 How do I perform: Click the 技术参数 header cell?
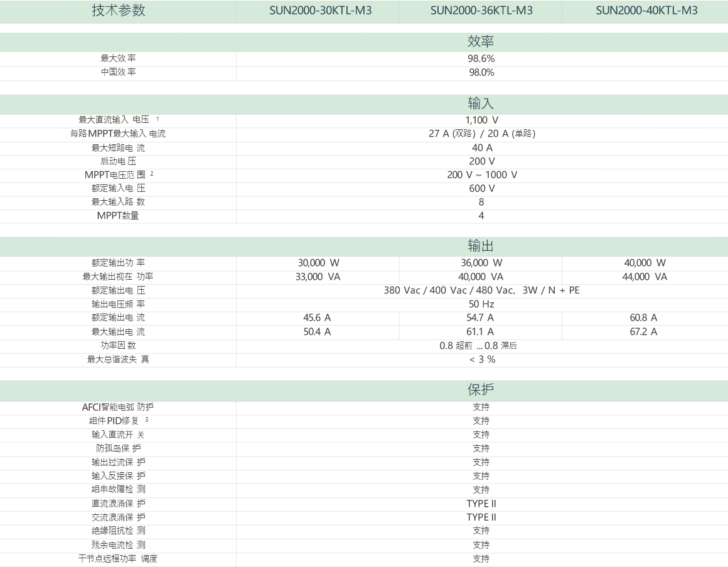pyautogui.click(x=118, y=11)
